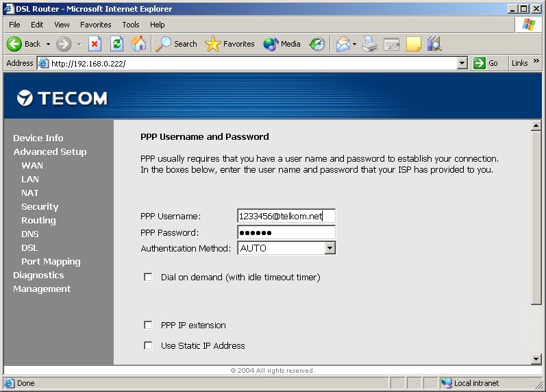The image size is (546, 392).
Task: Click the Links toolbar label
Action: point(519,63)
